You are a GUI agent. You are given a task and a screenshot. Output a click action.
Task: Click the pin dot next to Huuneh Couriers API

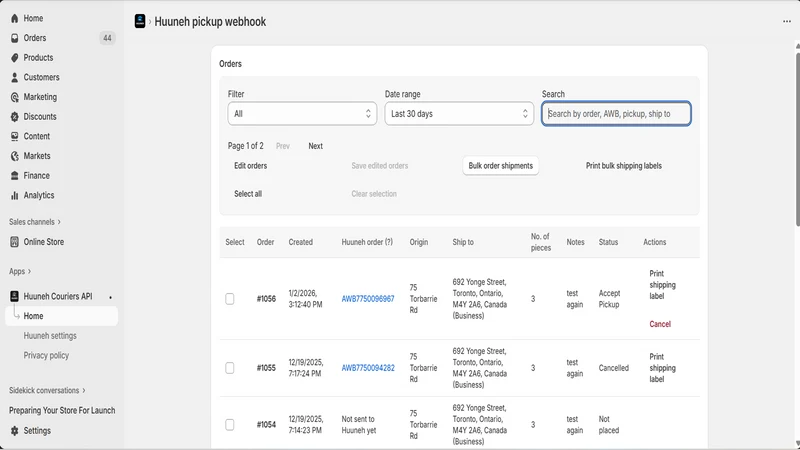(x=110, y=297)
